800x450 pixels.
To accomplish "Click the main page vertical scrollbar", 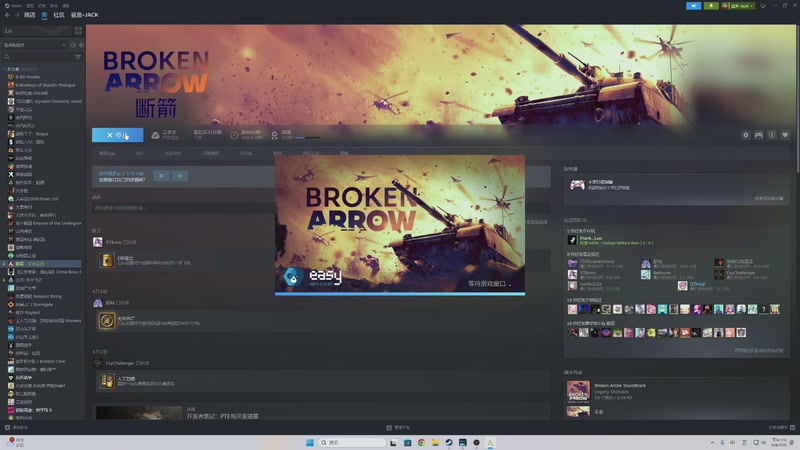I will click(x=797, y=97).
